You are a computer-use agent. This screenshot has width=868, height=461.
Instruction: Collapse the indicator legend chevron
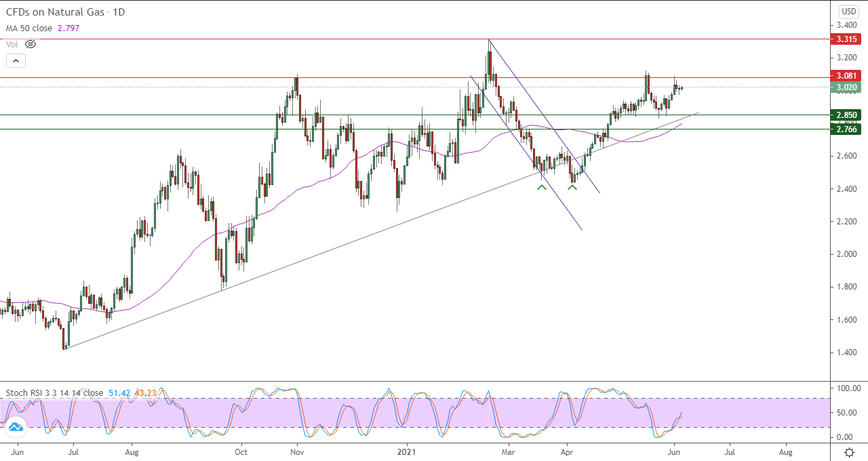[x=16, y=60]
